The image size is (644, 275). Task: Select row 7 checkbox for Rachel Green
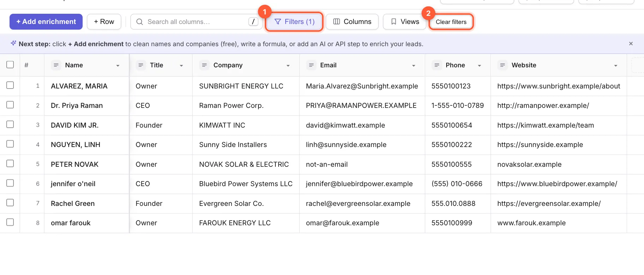pyautogui.click(x=10, y=203)
